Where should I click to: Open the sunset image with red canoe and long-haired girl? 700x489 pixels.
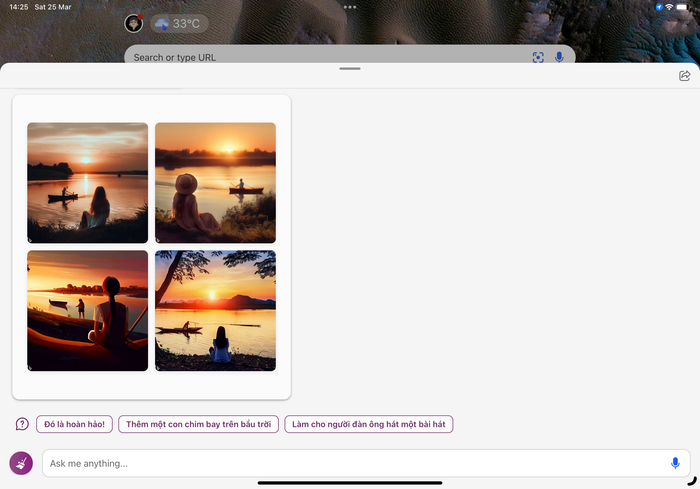pos(88,183)
